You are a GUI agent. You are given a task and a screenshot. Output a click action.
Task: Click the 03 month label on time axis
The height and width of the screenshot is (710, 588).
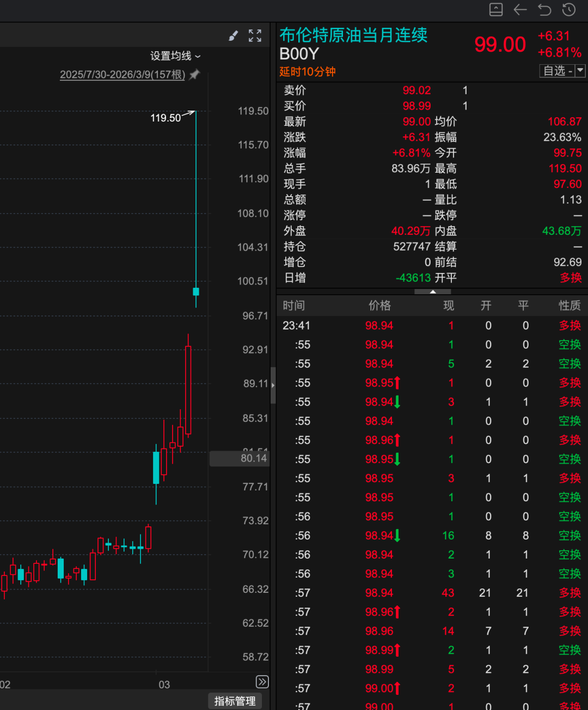[164, 684]
